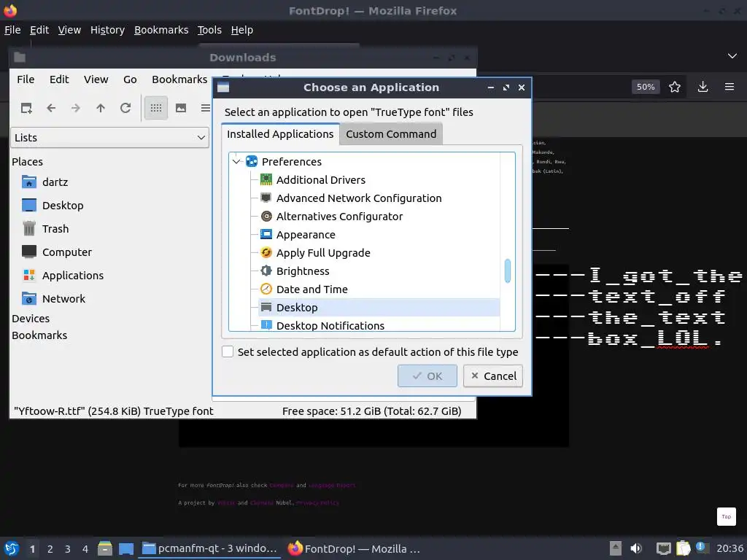Viewport: 747px width, 560px height.
Task: Select Apply Full Upgrade entry
Action: click(x=379, y=253)
